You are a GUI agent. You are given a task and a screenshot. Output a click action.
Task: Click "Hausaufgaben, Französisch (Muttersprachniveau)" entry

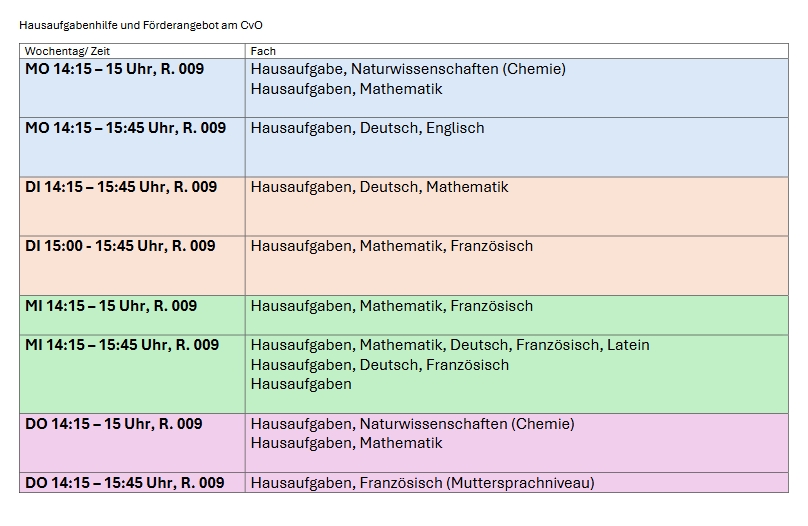click(x=422, y=483)
